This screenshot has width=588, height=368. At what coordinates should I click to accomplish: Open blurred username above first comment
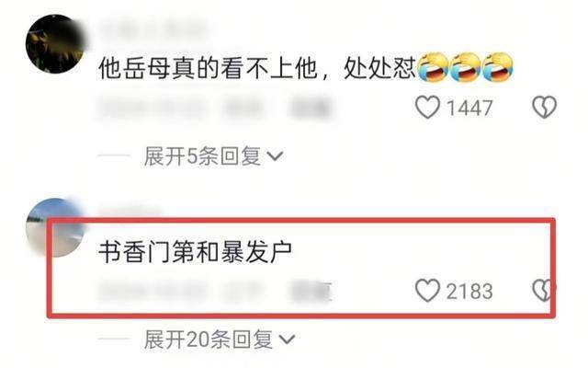coord(153,30)
